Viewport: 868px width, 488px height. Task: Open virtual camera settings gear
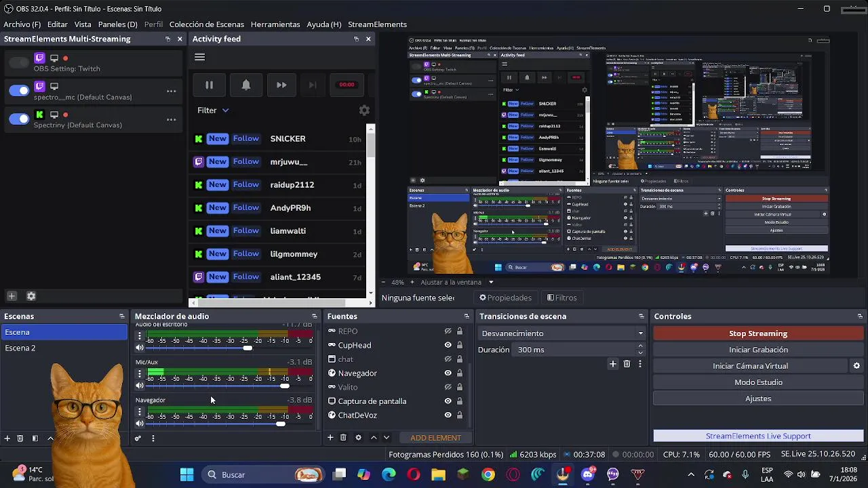click(856, 366)
